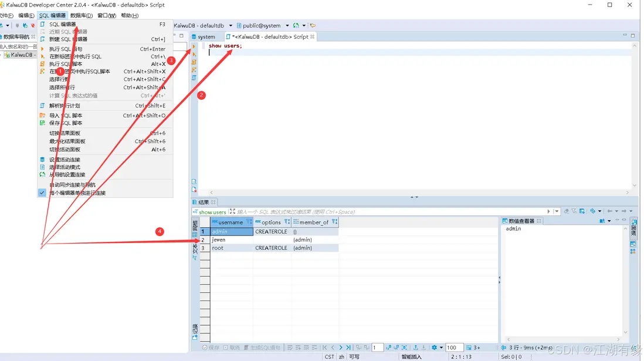644x361 pixels.
Task: Open the Database menu
Action: pyautogui.click(x=82, y=16)
